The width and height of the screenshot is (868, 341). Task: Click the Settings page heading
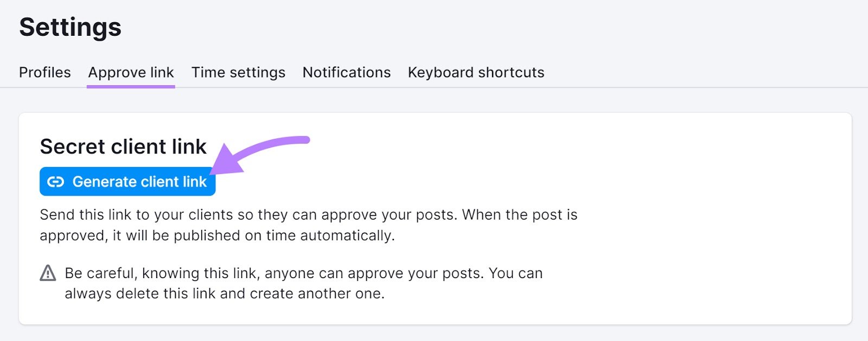click(x=70, y=27)
